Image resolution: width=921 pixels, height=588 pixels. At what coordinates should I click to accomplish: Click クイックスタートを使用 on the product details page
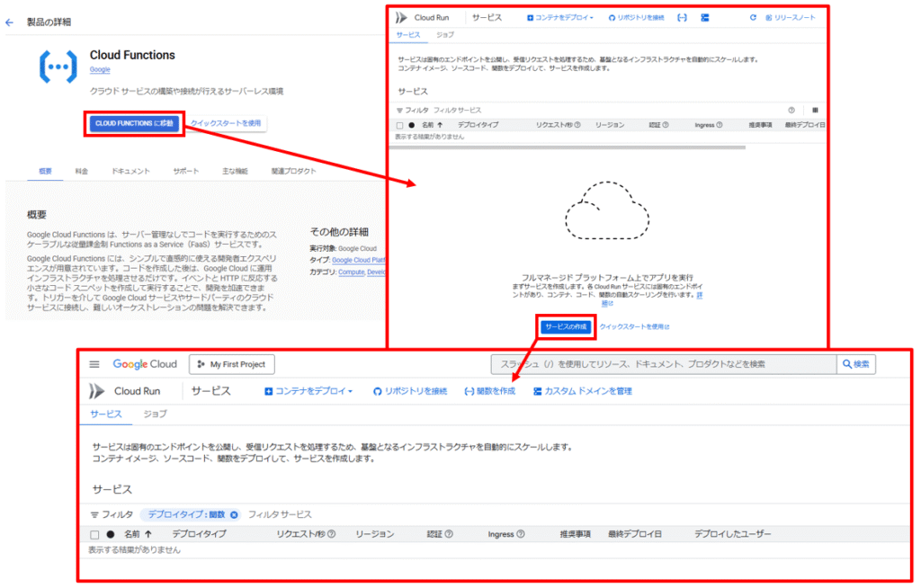(226, 123)
